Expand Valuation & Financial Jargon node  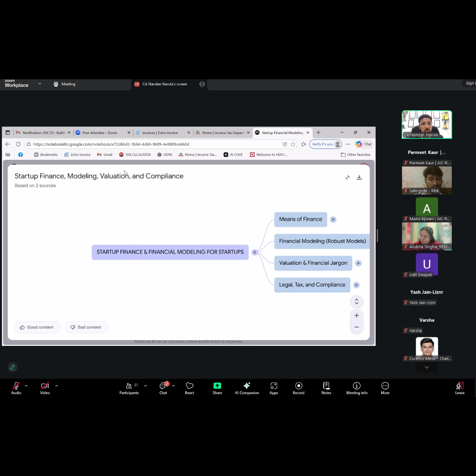358,263
